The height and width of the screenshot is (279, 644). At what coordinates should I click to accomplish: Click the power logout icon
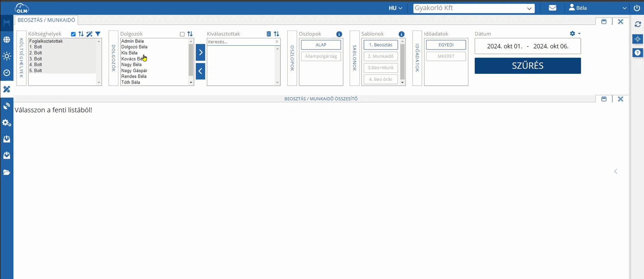[x=637, y=8]
